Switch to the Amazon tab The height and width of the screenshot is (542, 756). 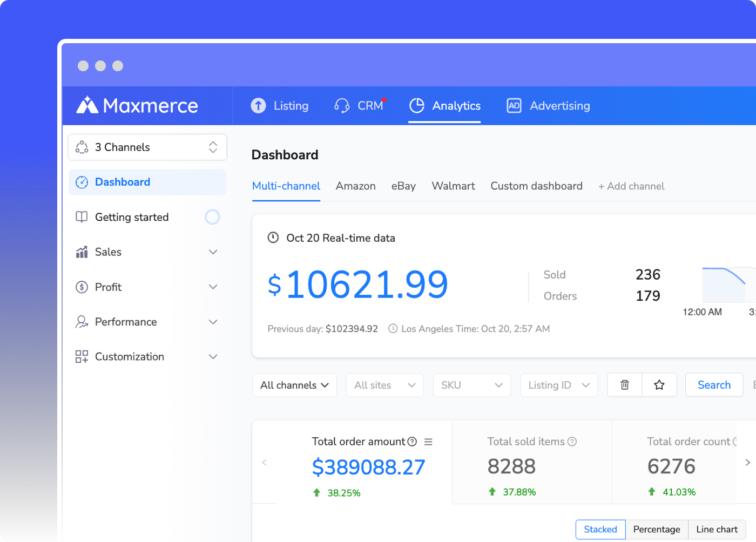(355, 186)
